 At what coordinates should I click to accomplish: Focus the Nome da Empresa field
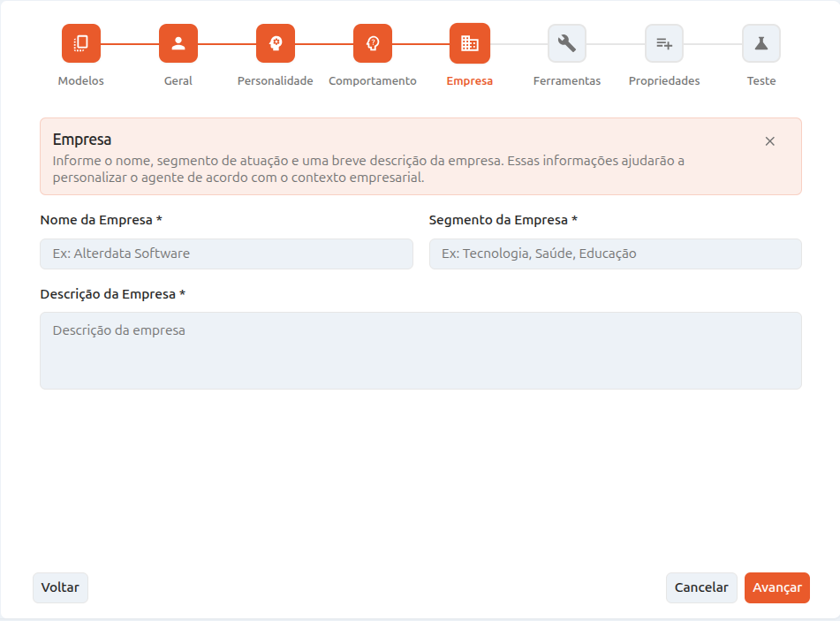[x=227, y=254]
